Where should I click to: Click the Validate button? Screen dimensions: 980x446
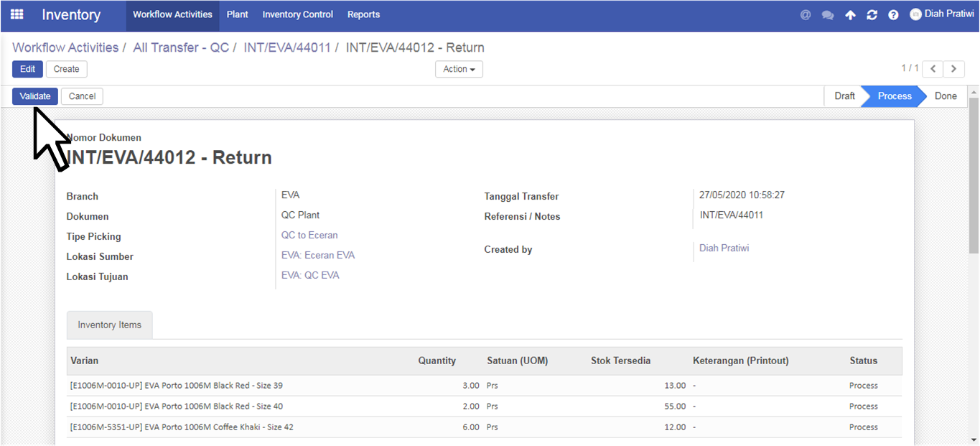click(35, 96)
